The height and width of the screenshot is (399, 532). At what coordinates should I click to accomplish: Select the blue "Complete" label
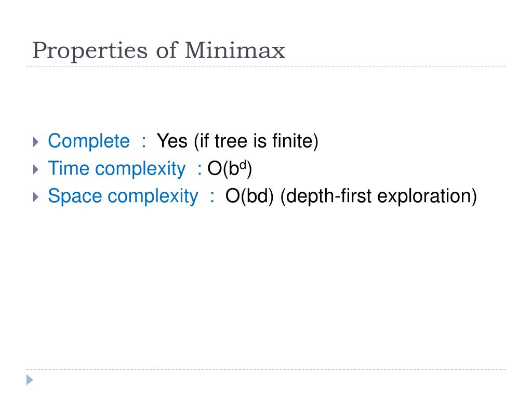(x=88, y=141)
